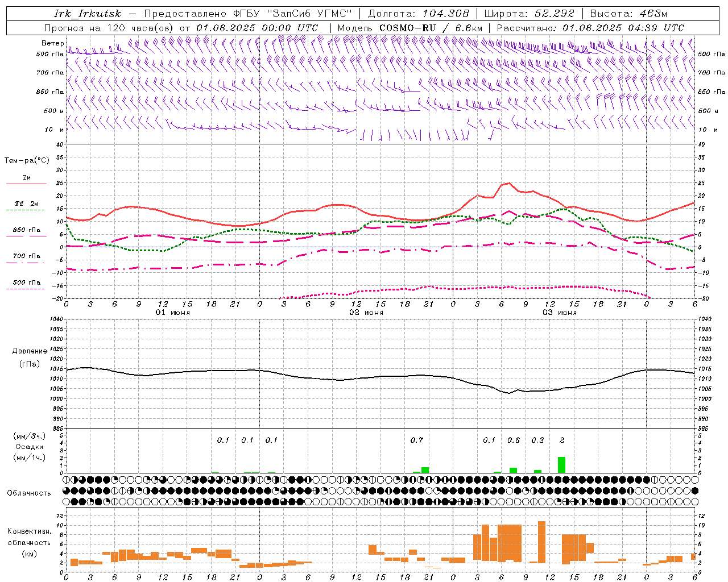Click the "0.6" precipitation amount
The width and height of the screenshot is (728, 582).
514,440
